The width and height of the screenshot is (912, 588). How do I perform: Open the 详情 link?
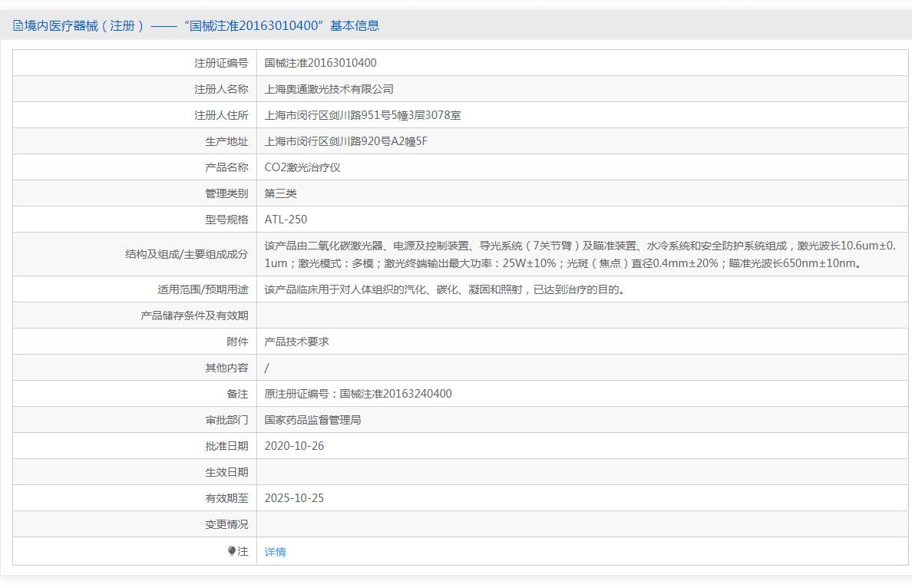pyautogui.click(x=275, y=552)
